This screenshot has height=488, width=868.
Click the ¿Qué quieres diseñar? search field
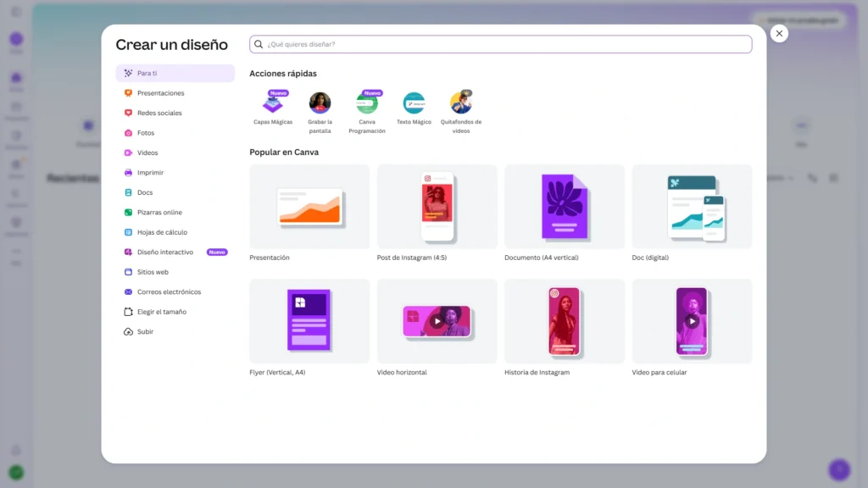500,44
